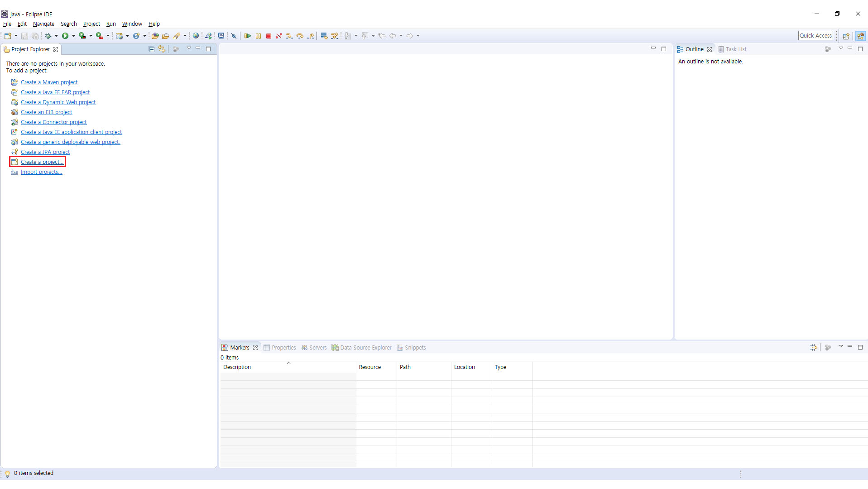Open the External Tools dropdown arrow

point(108,36)
